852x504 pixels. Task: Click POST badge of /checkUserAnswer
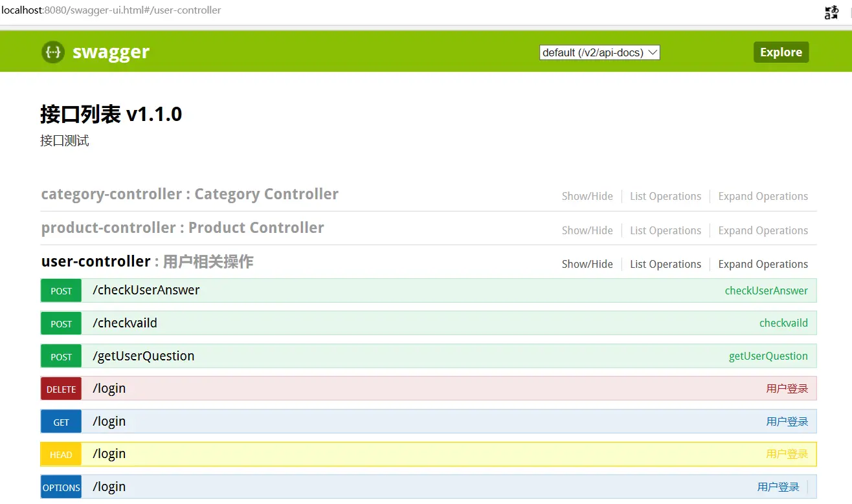(x=61, y=290)
